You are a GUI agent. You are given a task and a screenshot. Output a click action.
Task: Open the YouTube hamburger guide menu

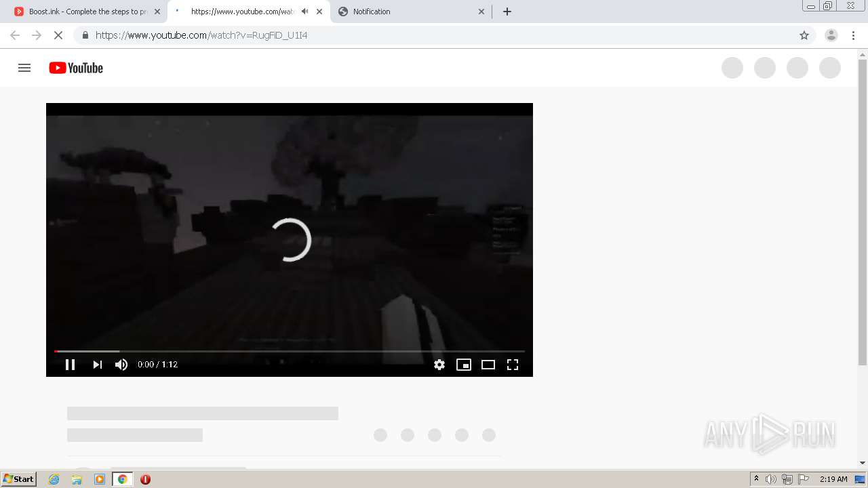24,68
